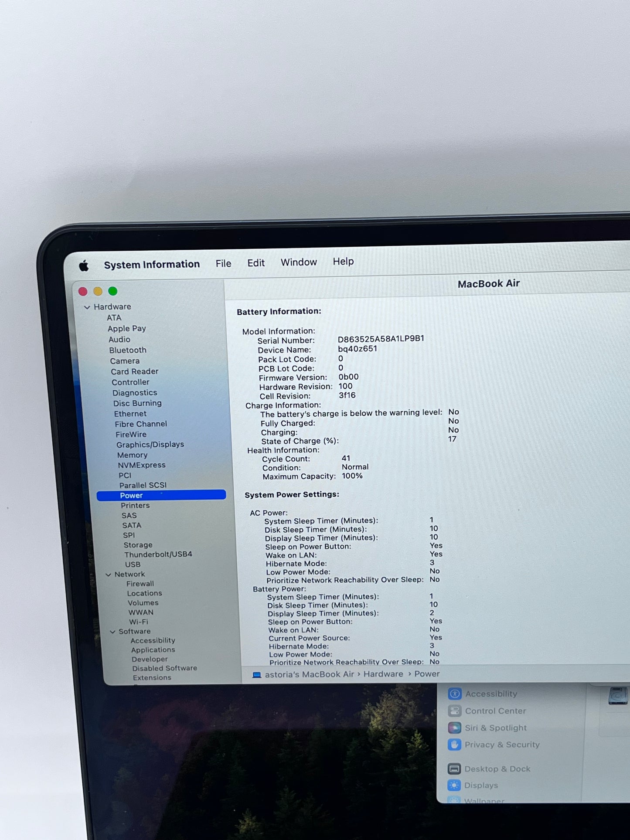630x840 pixels.
Task: Click Power in the path bar
Action: click(x=427, y=674)
